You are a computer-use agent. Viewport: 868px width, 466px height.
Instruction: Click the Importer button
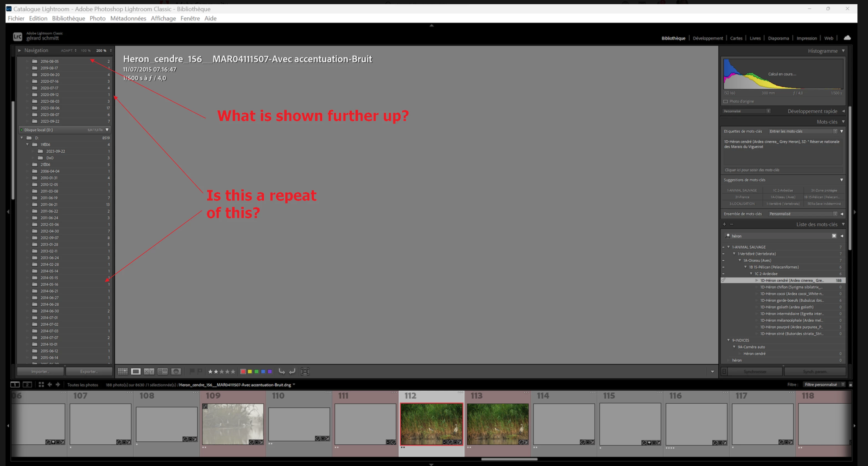[x=40, y=371]
